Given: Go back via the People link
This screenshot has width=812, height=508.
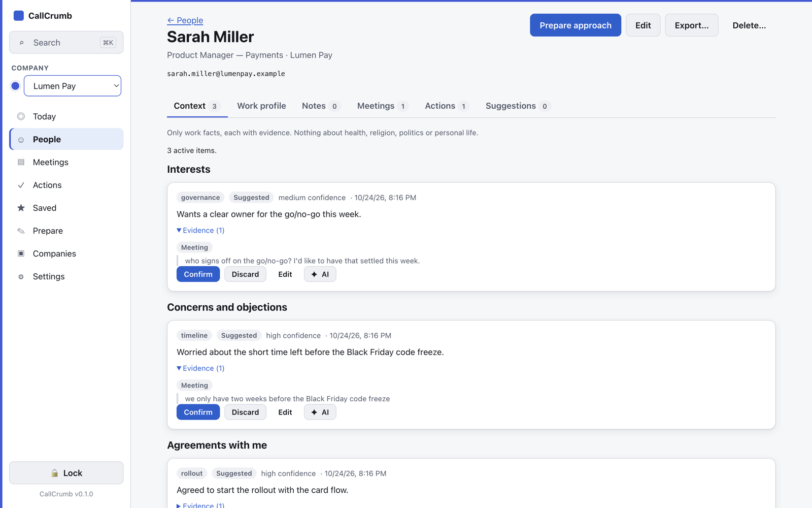Looking at the screenshot, I should 185,20.
